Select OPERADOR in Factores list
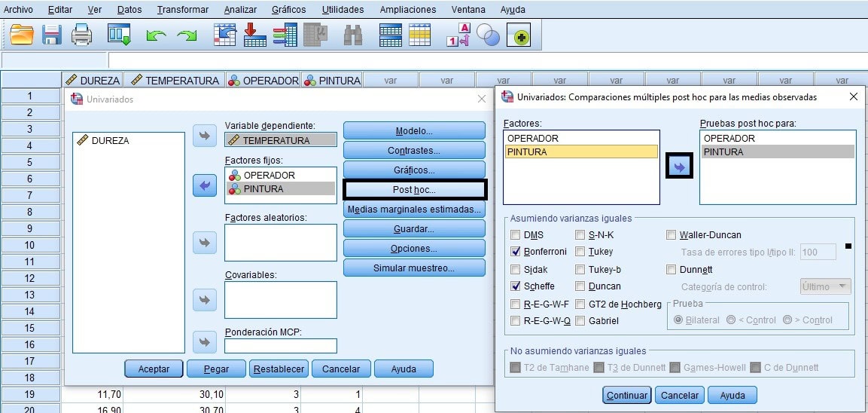Screen dimensions: 868x413 (x=581, y=138)
